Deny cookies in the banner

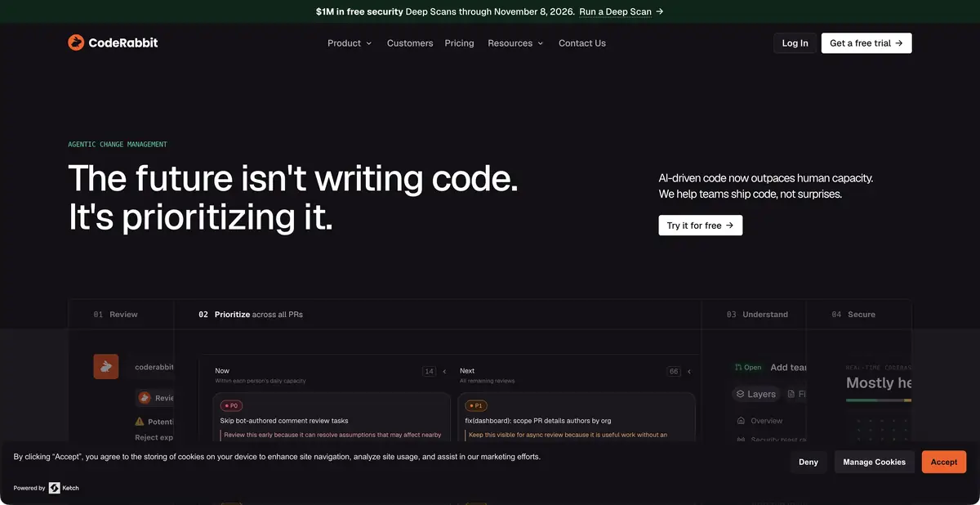[x=808, y=462]
